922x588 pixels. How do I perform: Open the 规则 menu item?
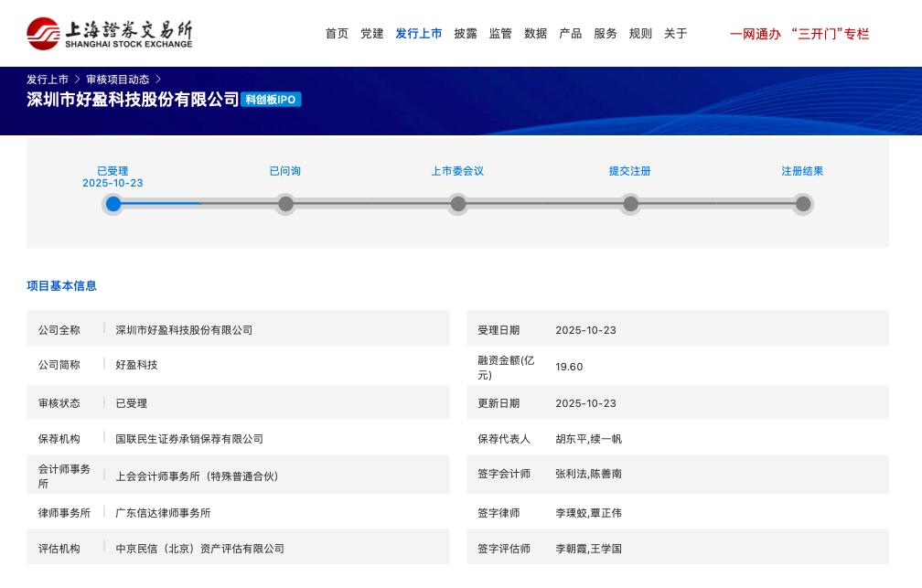640,34
